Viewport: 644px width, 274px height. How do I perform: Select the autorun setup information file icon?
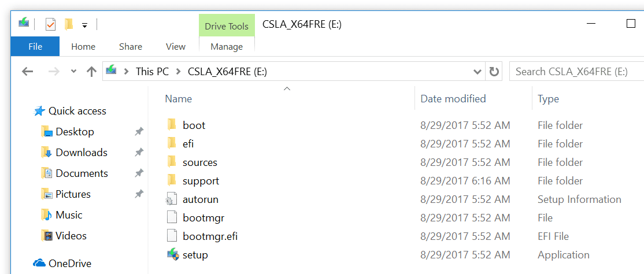171,199
